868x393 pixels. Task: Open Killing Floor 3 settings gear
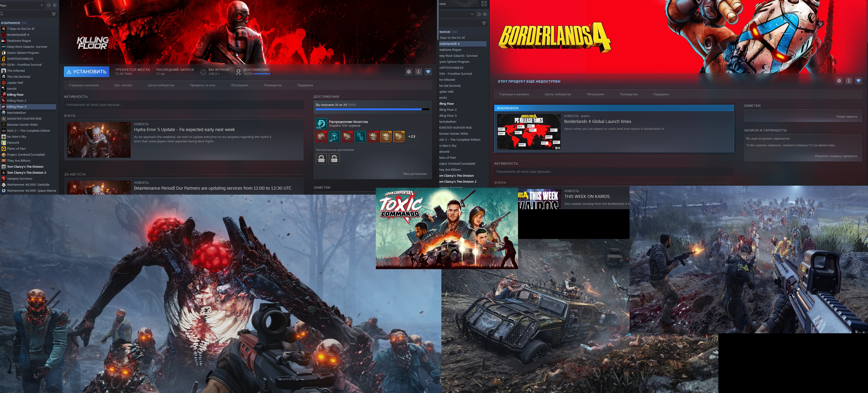coord(409,72)
